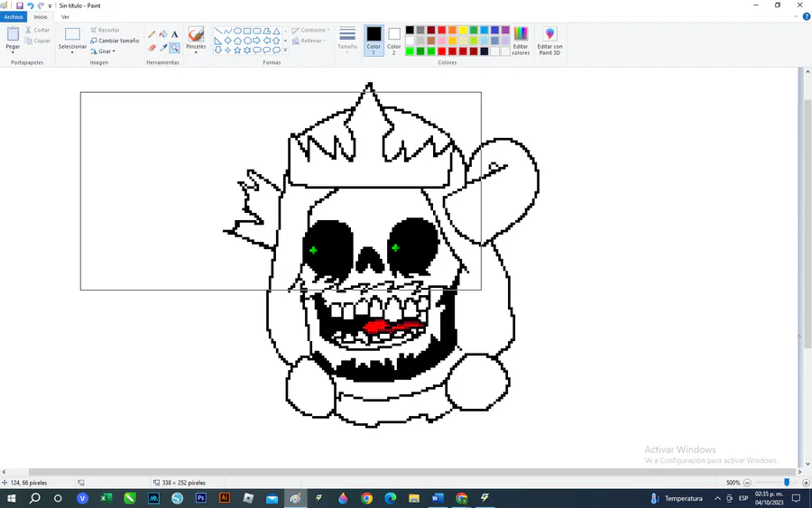Select the Eraser tool
This screenshot has width=812, height=508.
(152, 48)
